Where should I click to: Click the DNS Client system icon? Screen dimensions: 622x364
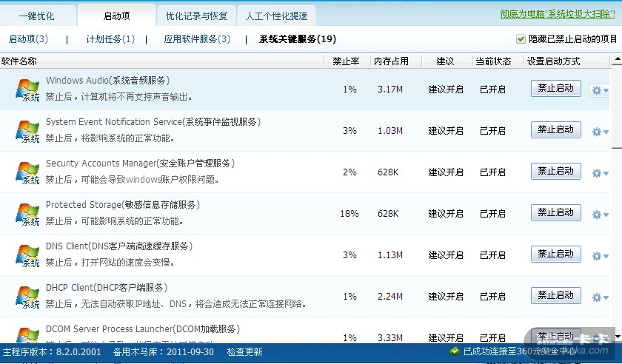pyautogui.click(x=27, y=255)
